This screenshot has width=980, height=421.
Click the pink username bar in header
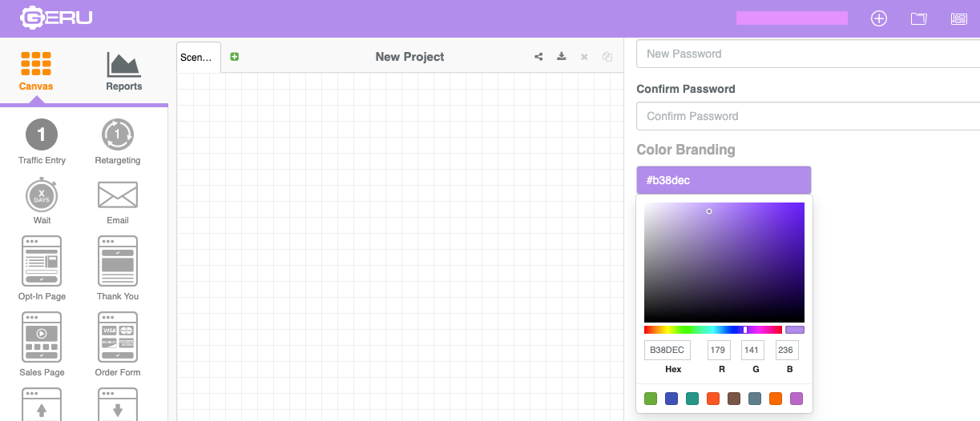point(792,18)
